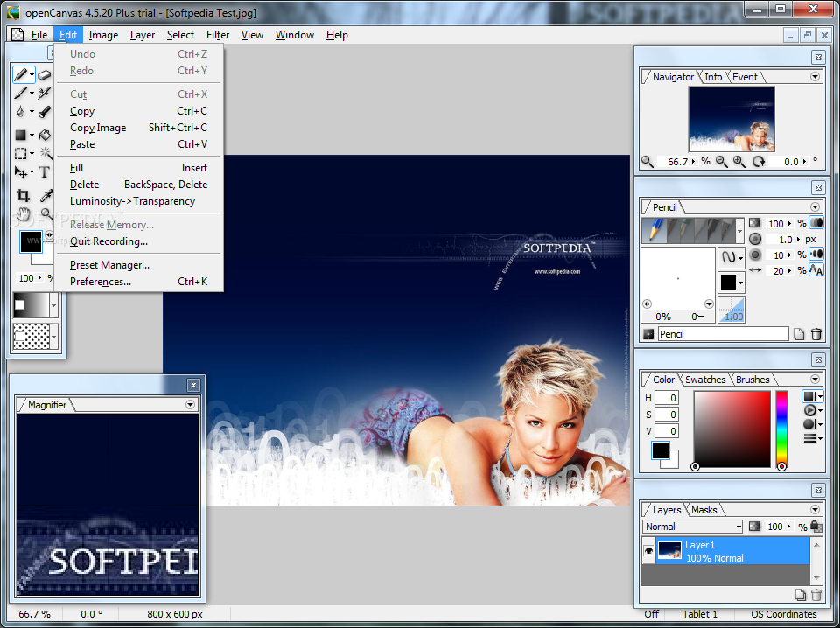Select the Paint Bucket tool
The image size is (840, 628).
pos(45,135)
